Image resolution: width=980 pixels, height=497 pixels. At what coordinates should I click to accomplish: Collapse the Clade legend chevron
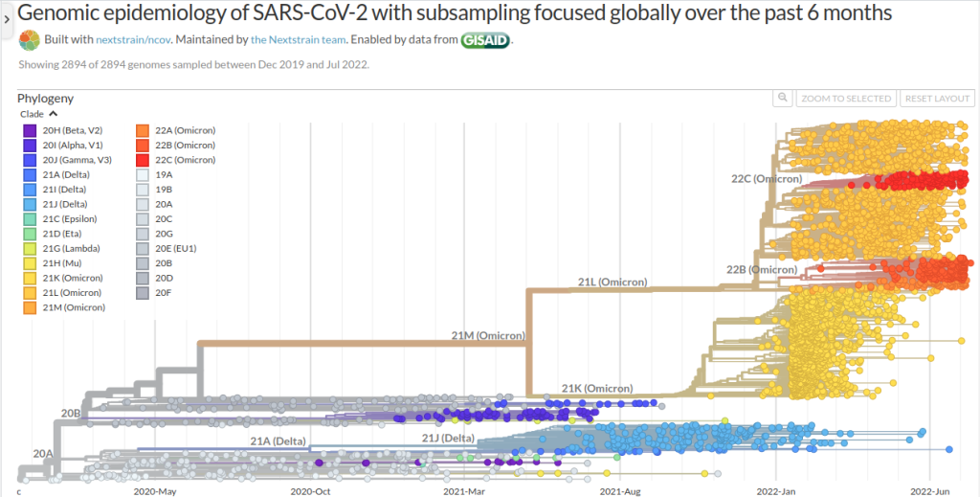(x=54, y=114)
